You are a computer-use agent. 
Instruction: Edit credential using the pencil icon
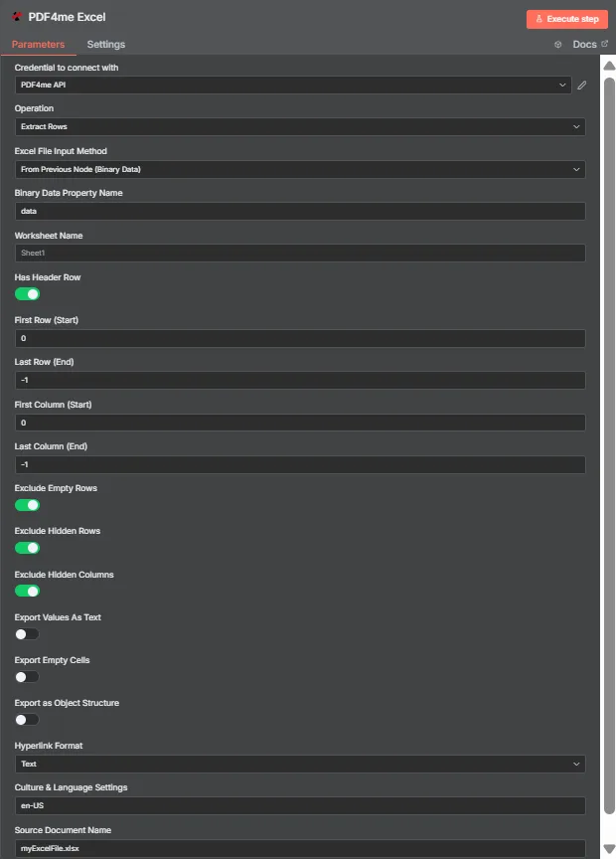pos(581,85)
